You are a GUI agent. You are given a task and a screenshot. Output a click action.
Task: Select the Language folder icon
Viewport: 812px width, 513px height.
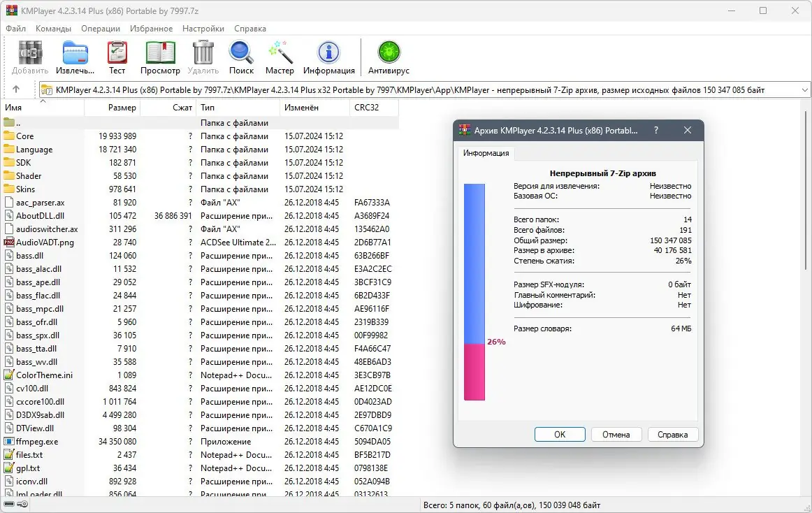pyautogui.click(x=9, y=150)
